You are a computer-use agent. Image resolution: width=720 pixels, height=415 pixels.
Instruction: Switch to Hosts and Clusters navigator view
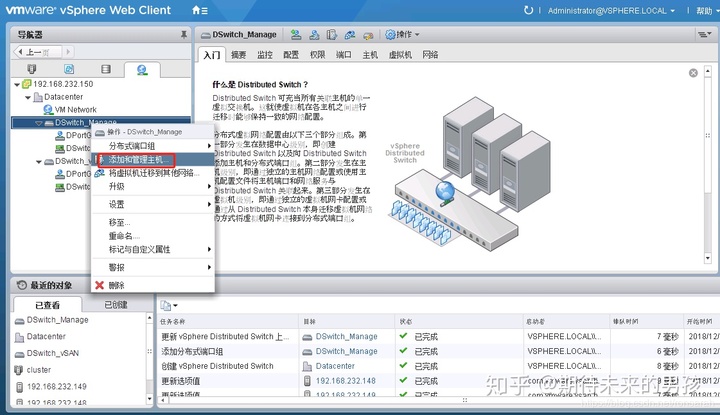tap(31, 69)
